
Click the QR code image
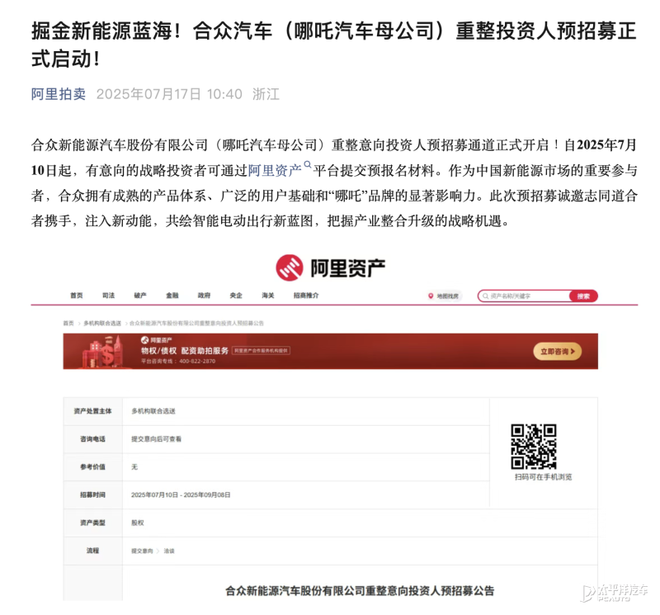[534, 446]
